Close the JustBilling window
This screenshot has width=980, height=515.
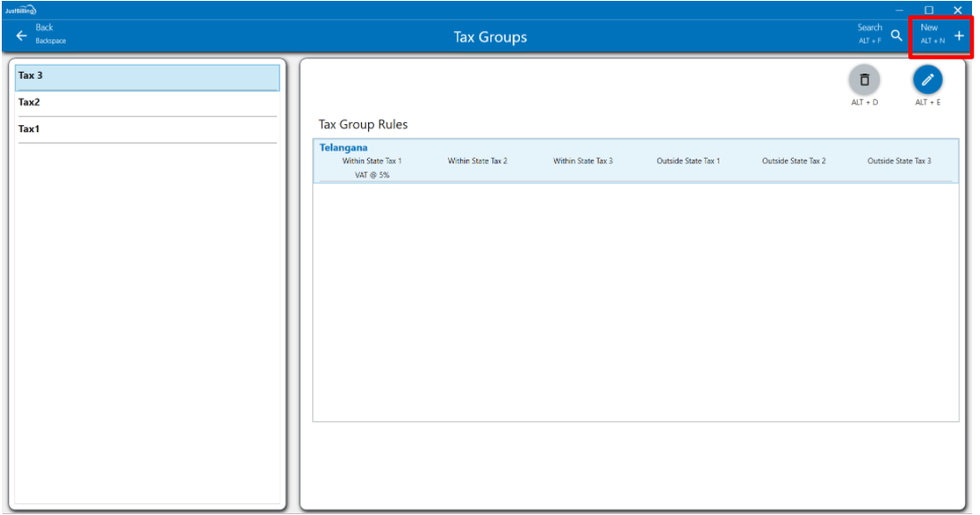coord(958,10)
